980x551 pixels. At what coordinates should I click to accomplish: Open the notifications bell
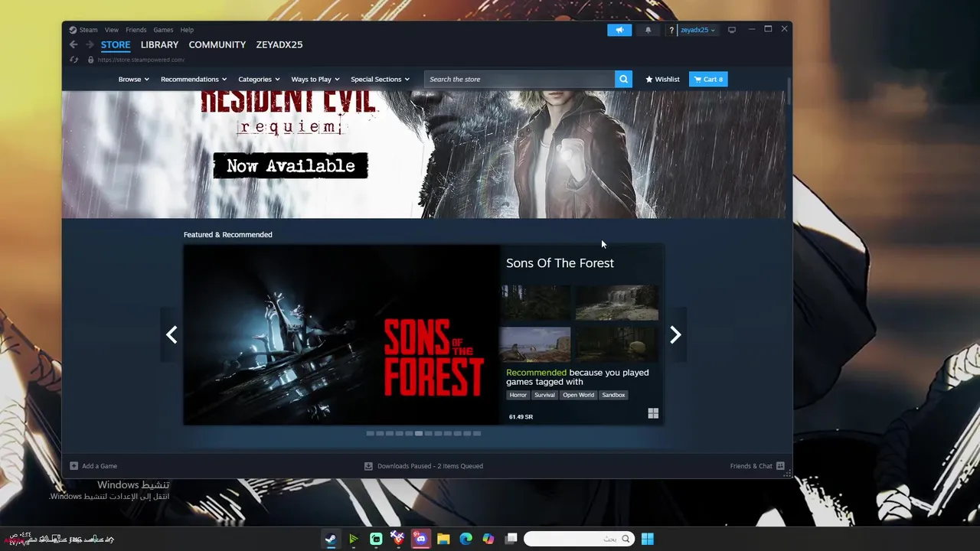click(648, 30)
